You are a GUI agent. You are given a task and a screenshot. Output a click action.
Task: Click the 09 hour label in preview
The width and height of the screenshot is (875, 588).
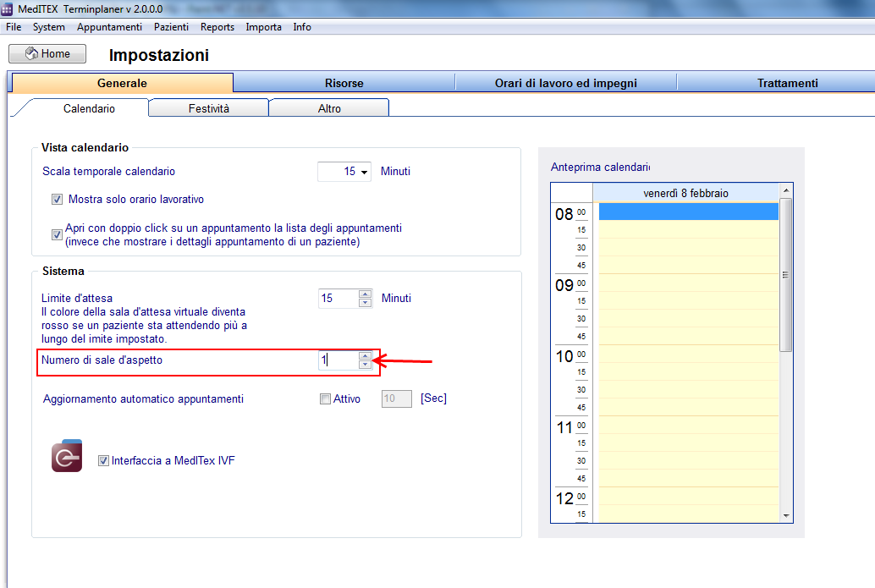coord(564,286)
